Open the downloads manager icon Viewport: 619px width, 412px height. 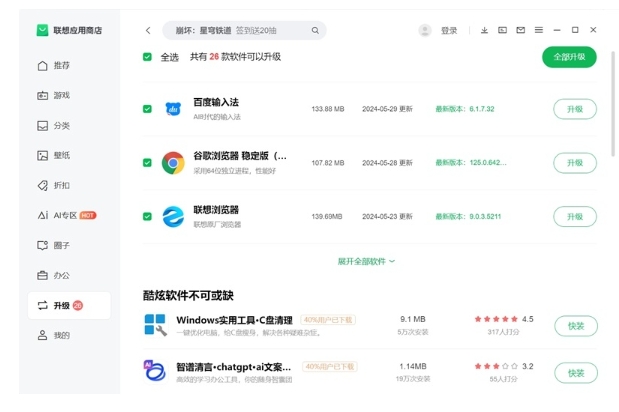[x=484, y=30]
